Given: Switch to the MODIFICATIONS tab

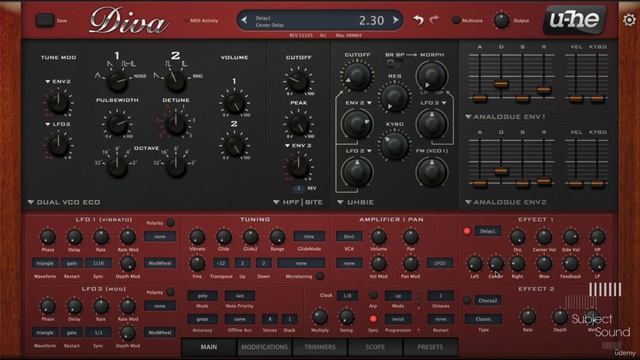Looking at the screenshot, I should click(x=264, y=347).
